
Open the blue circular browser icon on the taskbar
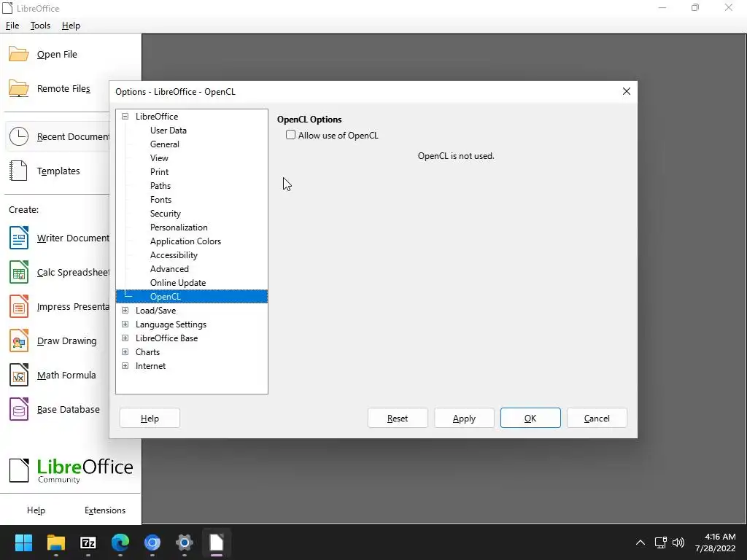tap(152, 542)
